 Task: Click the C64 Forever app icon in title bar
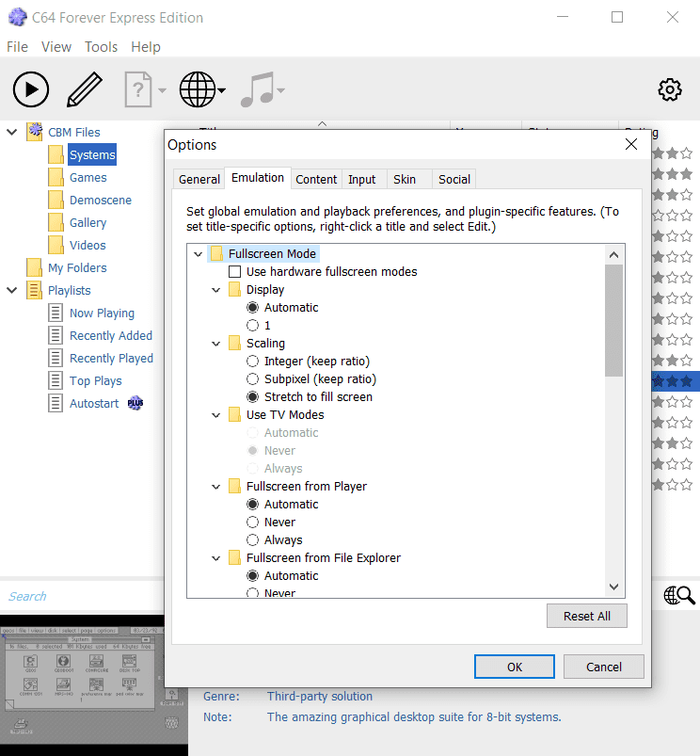coord(18,17)
